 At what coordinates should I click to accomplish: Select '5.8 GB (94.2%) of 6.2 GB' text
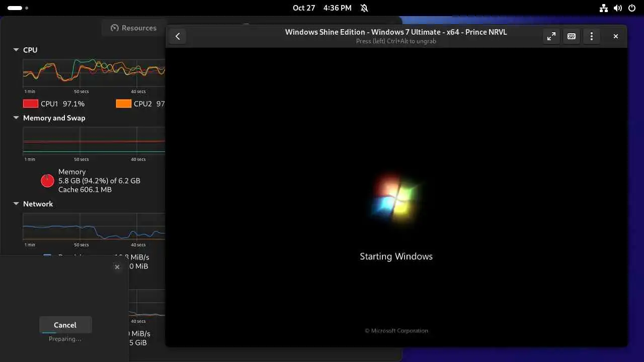point(99,180)
